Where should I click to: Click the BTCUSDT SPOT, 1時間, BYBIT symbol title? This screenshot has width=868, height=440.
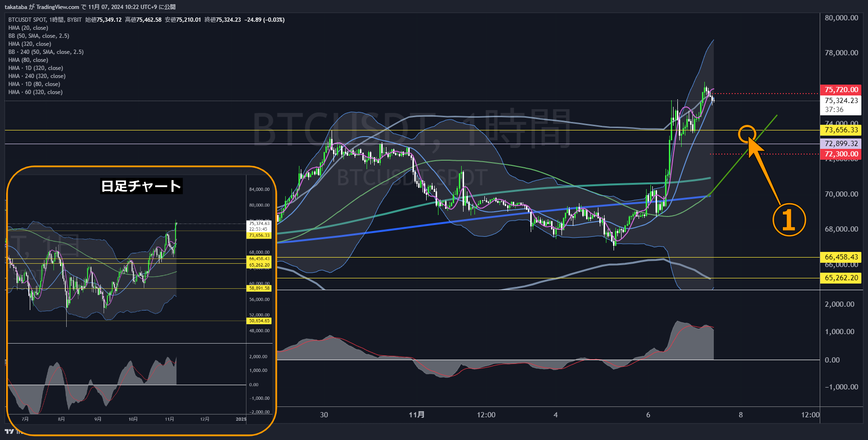click(45, 20)
